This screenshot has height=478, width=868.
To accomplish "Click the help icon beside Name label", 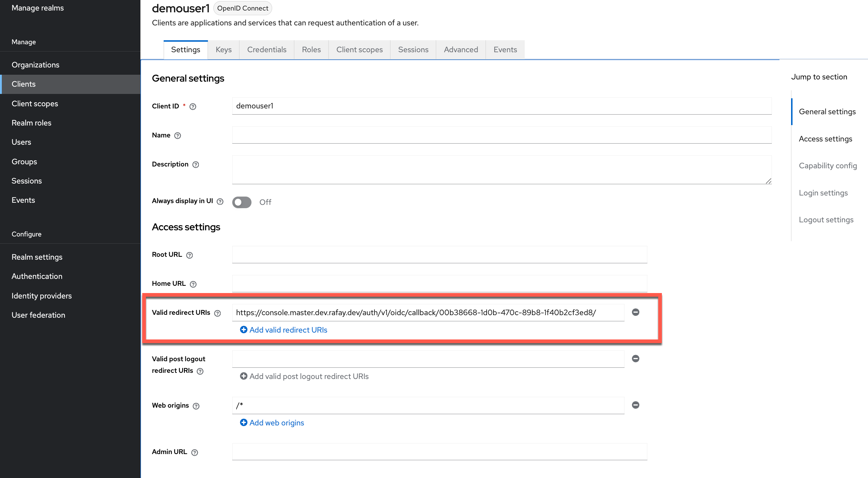I will click(x=177, y=136).
